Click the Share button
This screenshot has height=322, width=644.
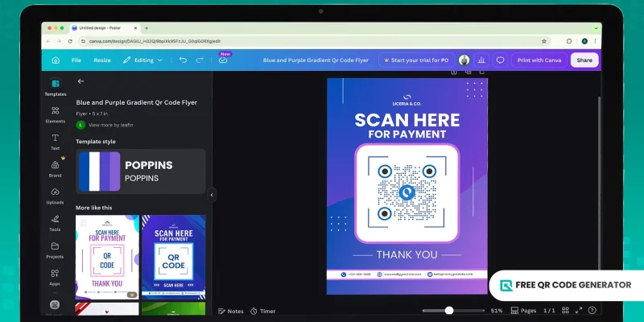[584, 60]
